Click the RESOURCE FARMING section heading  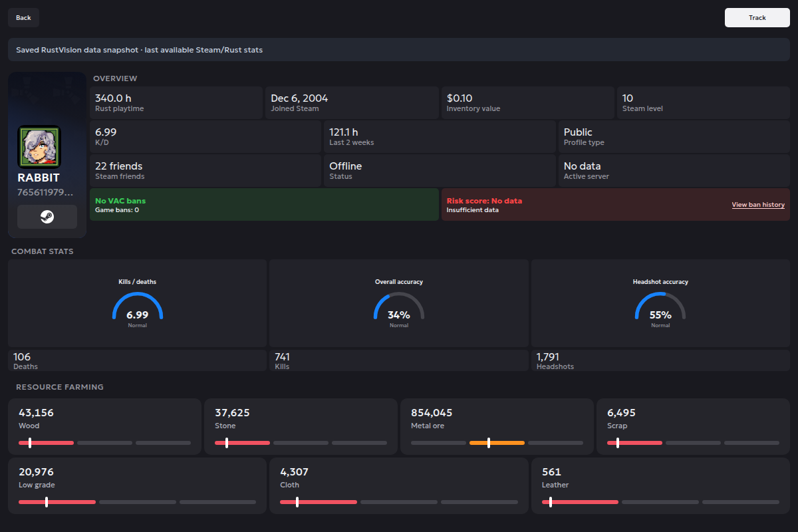60,387
